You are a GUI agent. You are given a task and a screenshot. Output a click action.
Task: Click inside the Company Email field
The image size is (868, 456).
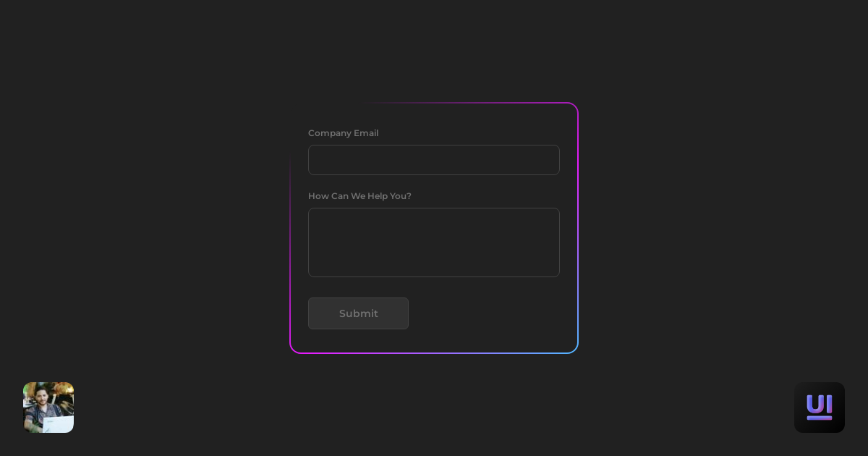click(434, 160)
